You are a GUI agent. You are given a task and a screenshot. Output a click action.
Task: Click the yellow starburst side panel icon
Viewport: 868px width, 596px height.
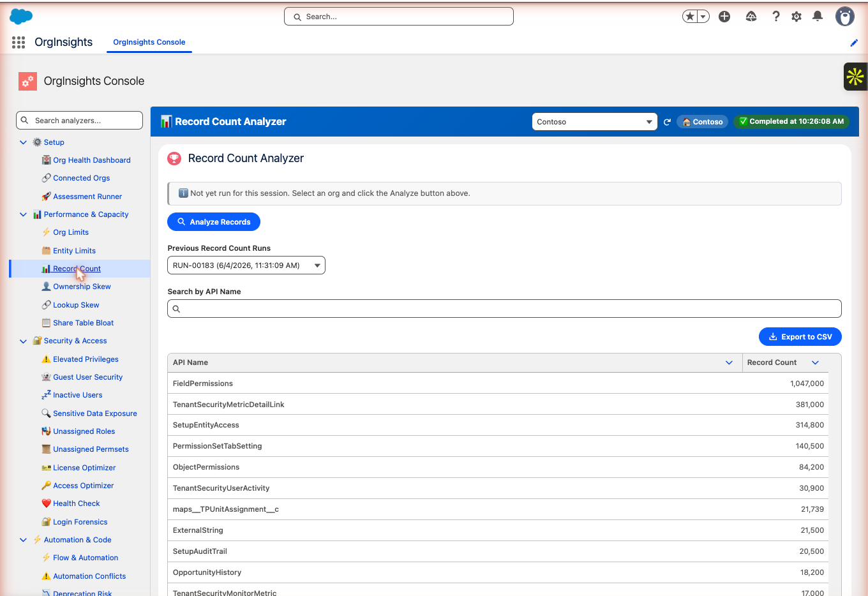855,77
